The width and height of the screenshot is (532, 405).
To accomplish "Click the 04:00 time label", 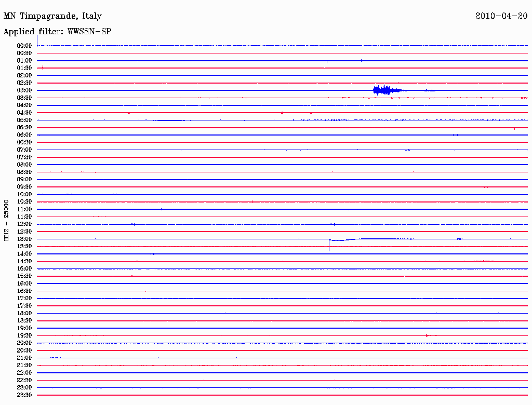I will tap(24, 105).
